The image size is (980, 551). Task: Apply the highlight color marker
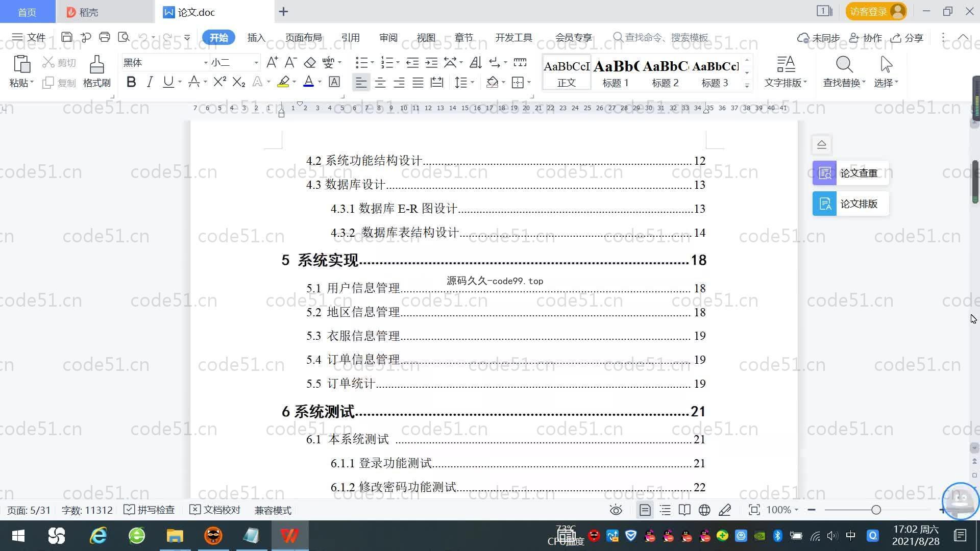[283, 82]
